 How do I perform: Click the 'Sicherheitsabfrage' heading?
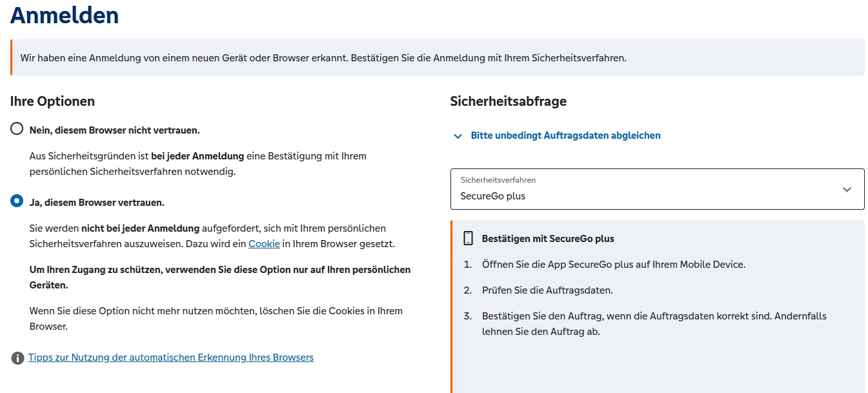tap(509, 101)
